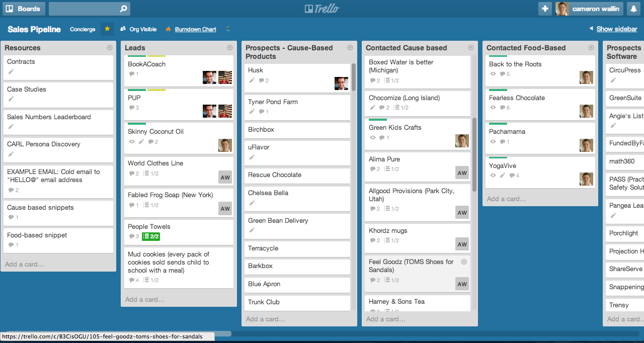Click AW badge on Alima Pure card
This screenshot has width=644, height=343.
(462, 173)
